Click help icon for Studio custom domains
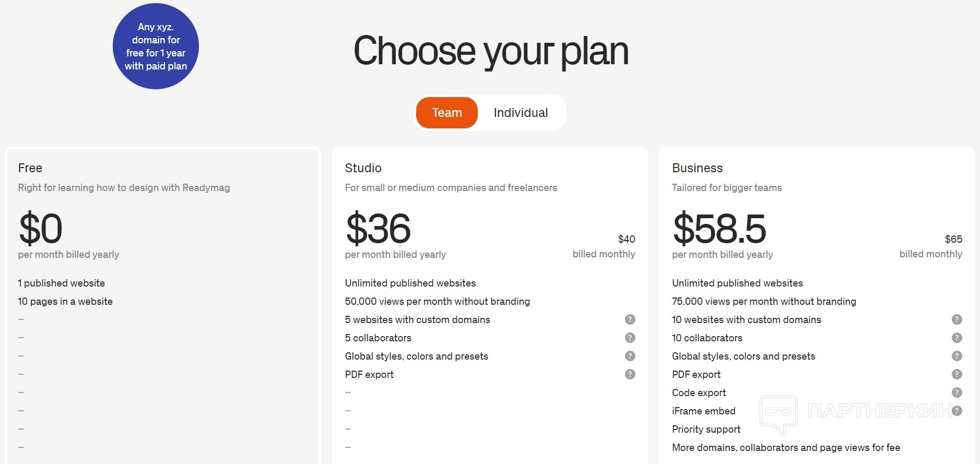The height and width of the screenshot is (464, 980). [x=630, y=319]
